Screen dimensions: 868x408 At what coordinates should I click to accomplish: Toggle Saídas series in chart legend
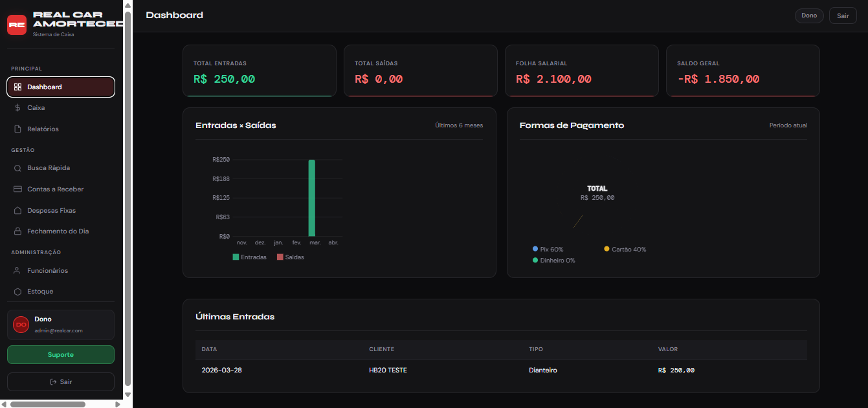click(x=290, y=257)
